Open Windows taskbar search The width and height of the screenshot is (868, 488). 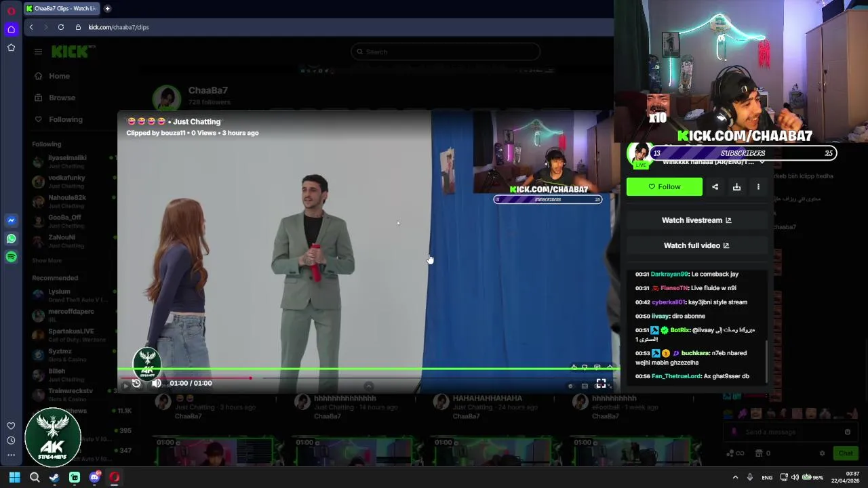(35, 477)
